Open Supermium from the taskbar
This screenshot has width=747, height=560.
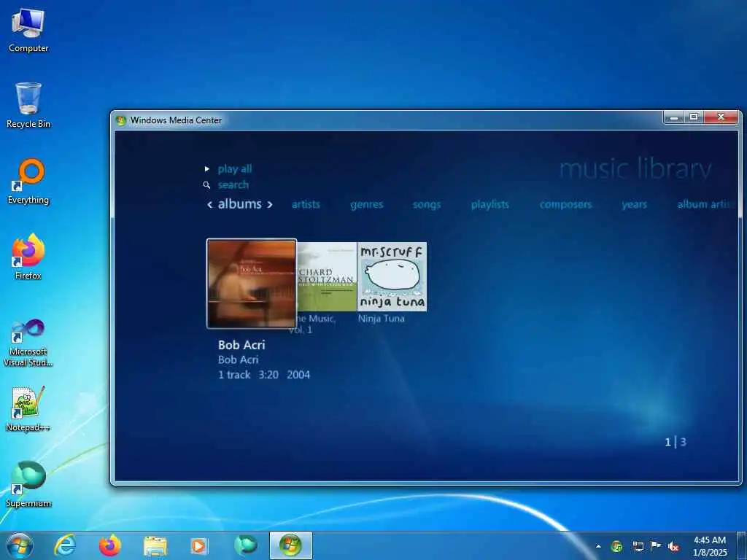click(246, 545)
